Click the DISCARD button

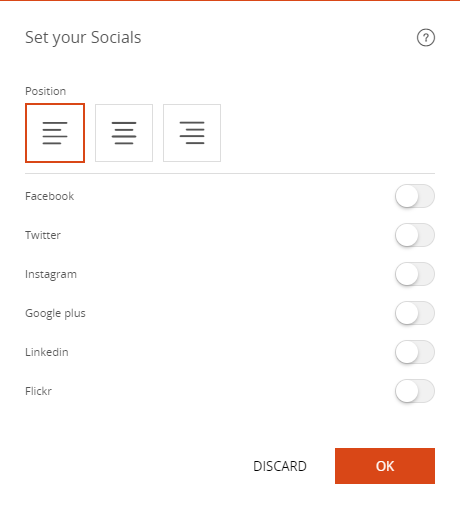[x=280, y=466]
